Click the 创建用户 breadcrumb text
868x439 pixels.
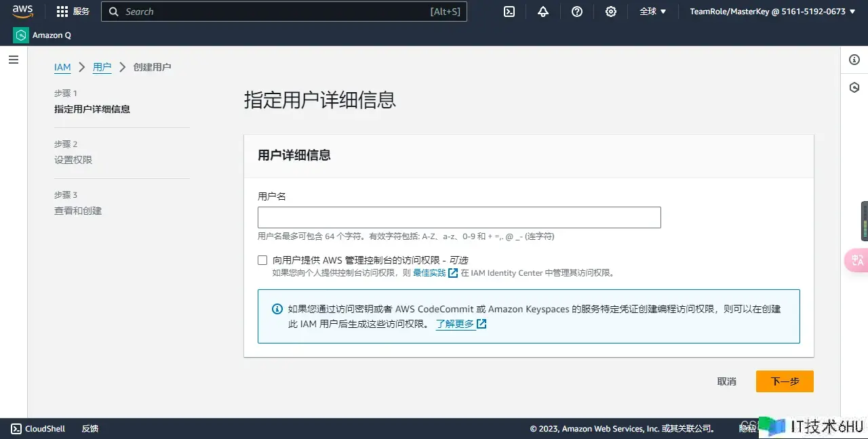coord(153,67)
